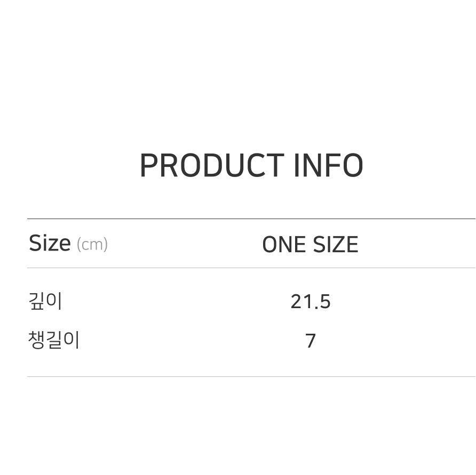Screen dimensions: 476x475
Task: Click the final O in INFO heading
Action: click(x=352, y=166)
